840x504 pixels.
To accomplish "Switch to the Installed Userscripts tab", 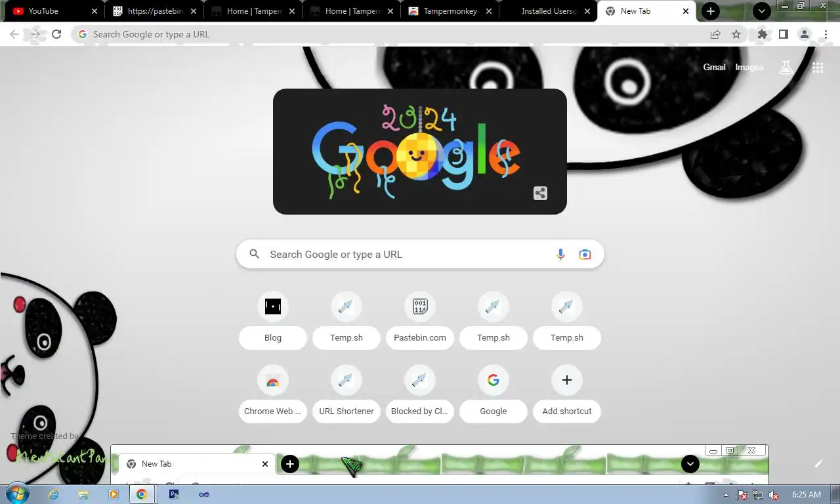I will [x=547, y=11].
